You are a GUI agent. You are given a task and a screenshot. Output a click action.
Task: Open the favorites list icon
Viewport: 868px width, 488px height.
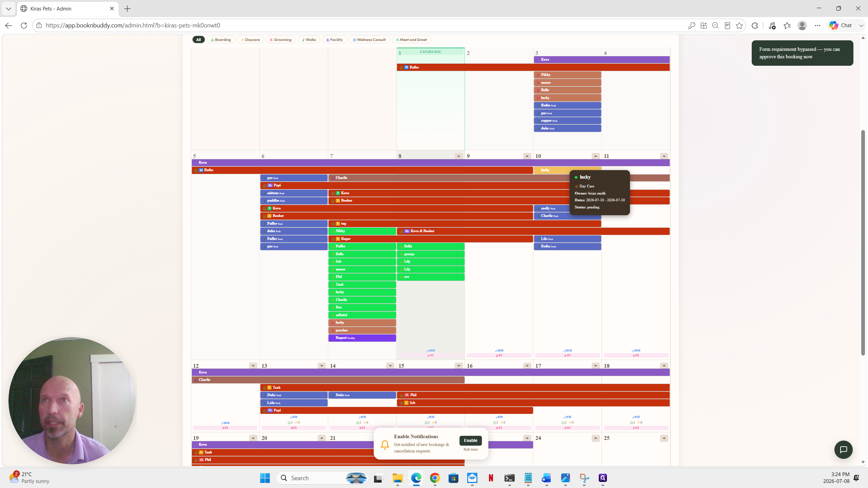click(x=787, y=25)
